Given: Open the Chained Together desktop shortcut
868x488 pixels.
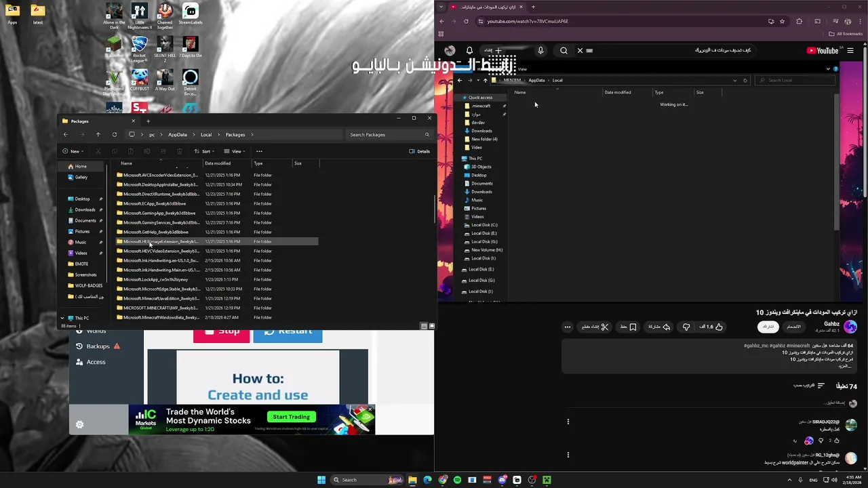Looking at the screenshot, I should pyautogui.click(x=165, y=16).
